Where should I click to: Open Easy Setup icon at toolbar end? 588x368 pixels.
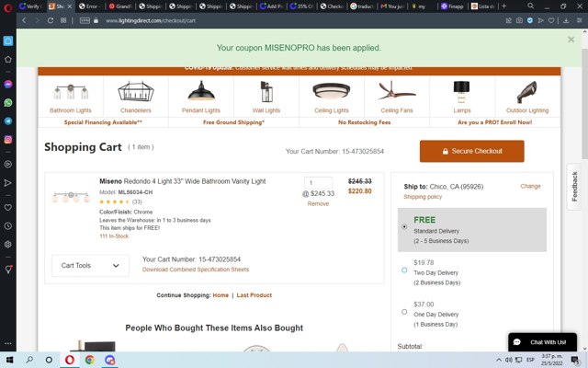point(580,20)
